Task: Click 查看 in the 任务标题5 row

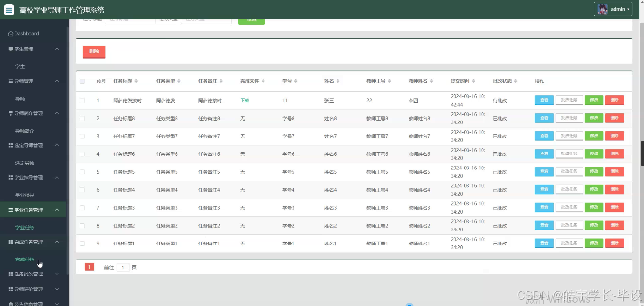Action: pyautogui.click(x=544, y=171)
